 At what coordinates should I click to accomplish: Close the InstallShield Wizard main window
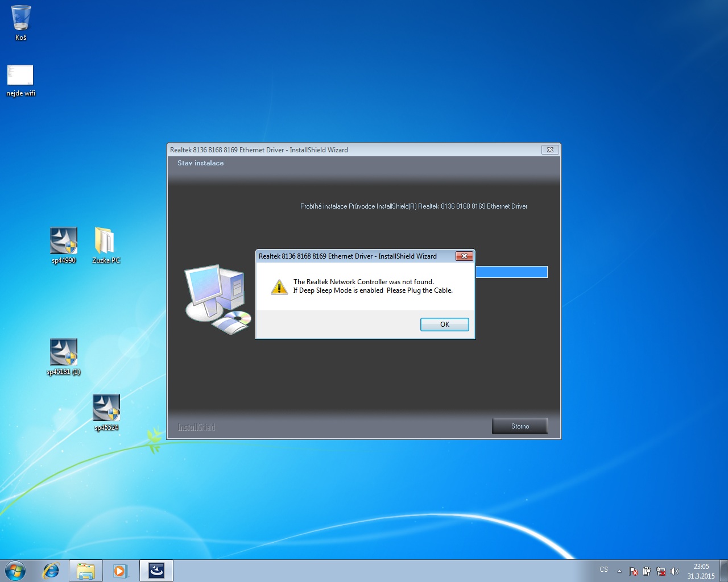click(x=550, y=150)
